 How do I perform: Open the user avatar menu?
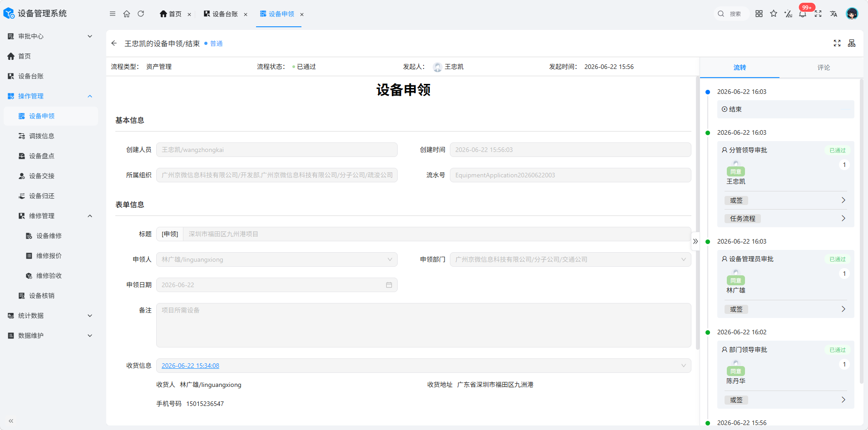pyautogui.click(x=852, y=14)
